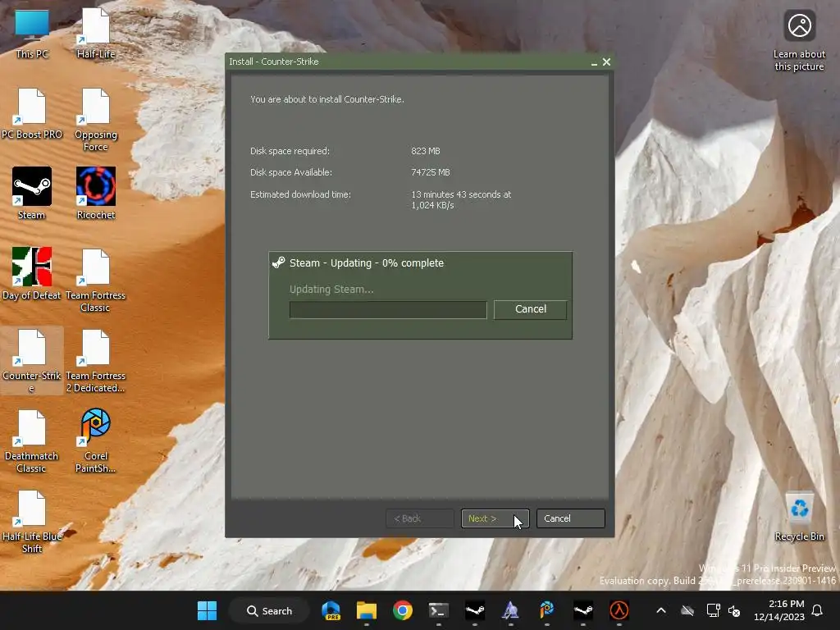The height and width of the screenshot is (630, 840).
Task: Open the Recycle Bin icon
Action: 799,516
